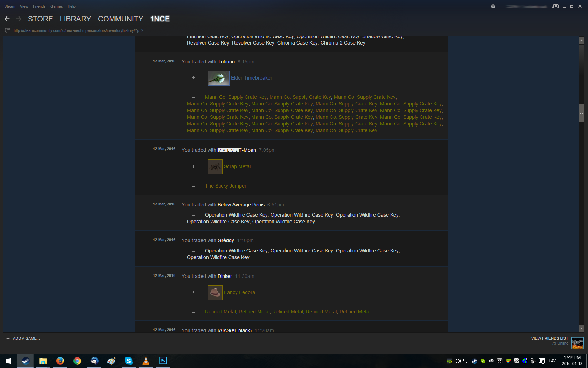Click the page reload icon
Screen dimensions: 588x368
coord(7,30)
